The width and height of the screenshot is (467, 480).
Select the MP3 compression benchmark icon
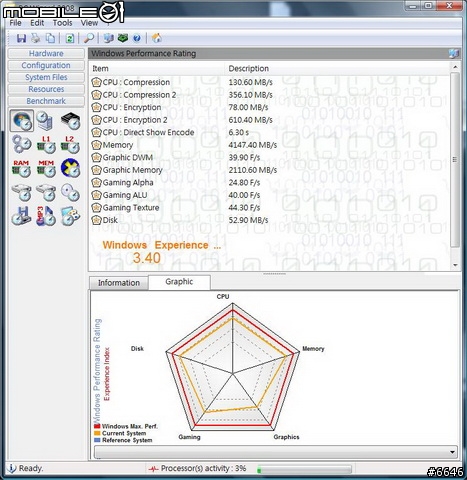[46, 216]
